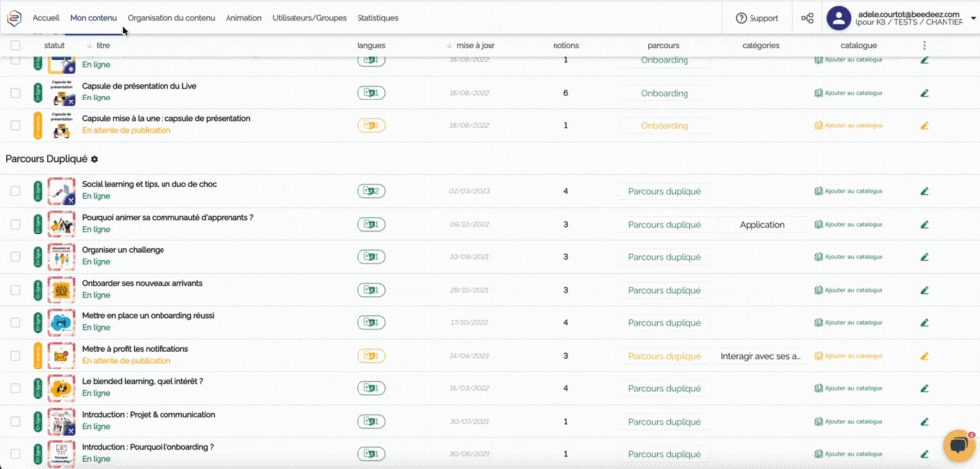Viewport: 980px width, 469px height.
Task: Click the Beedeez logo icon
Action: coord(14,18)
